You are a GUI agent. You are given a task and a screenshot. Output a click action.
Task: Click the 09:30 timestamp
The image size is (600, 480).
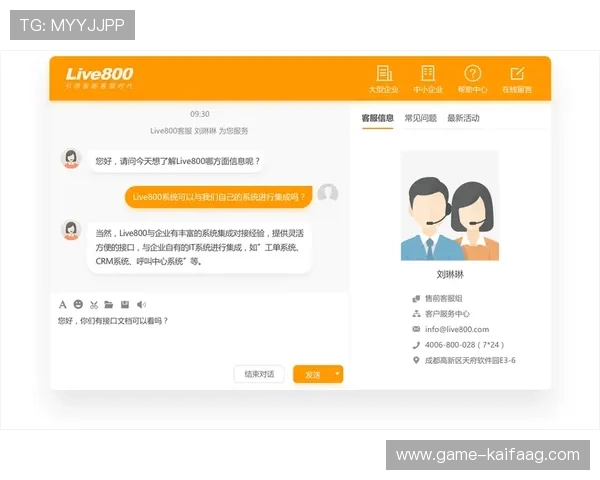pos(200,114)
